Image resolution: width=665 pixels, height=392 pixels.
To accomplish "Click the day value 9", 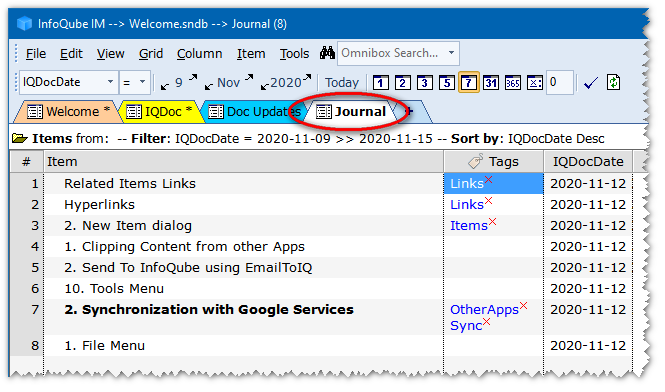I will pyautogui.click(x=179, y=82).
